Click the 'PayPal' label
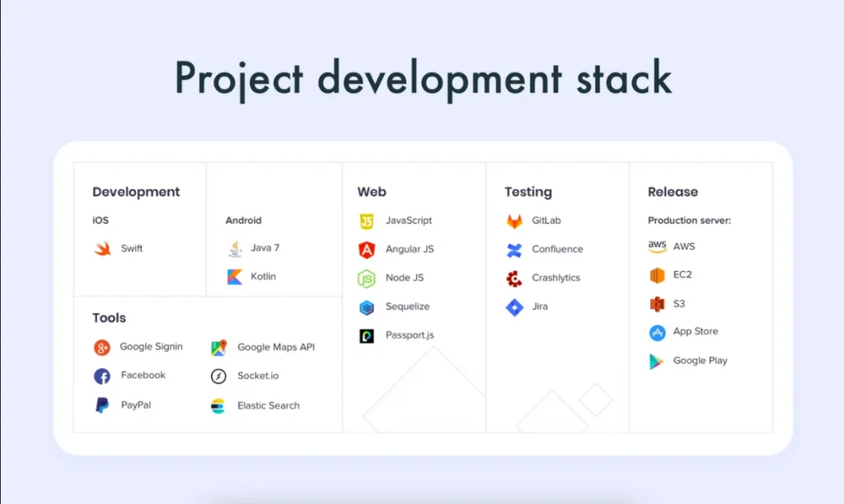 pyautogui.click(x=136, y=405)
